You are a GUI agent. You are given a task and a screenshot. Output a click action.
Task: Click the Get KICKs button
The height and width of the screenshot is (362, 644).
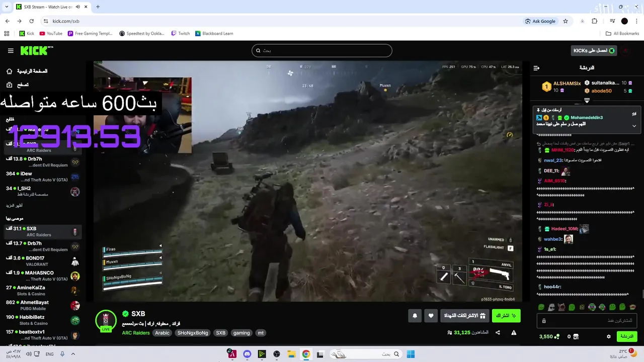(594, 50)
